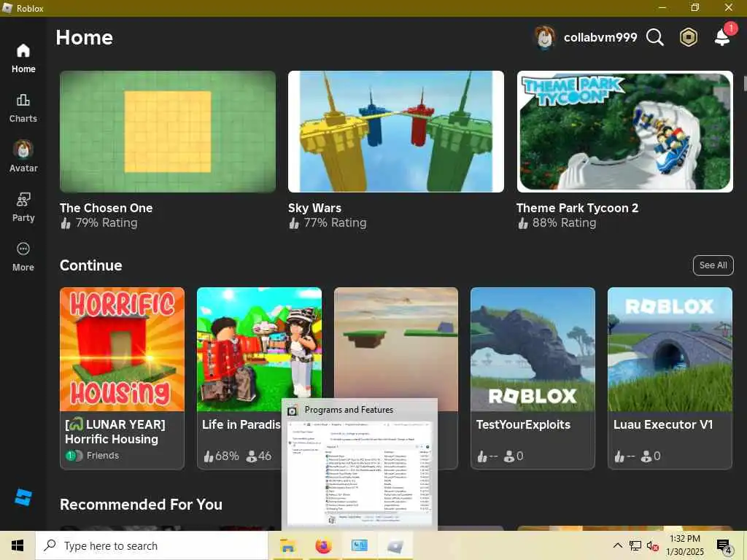747x560 pixels.
Task: Open the Charts sidebar icon
Action: pos(23,108)
